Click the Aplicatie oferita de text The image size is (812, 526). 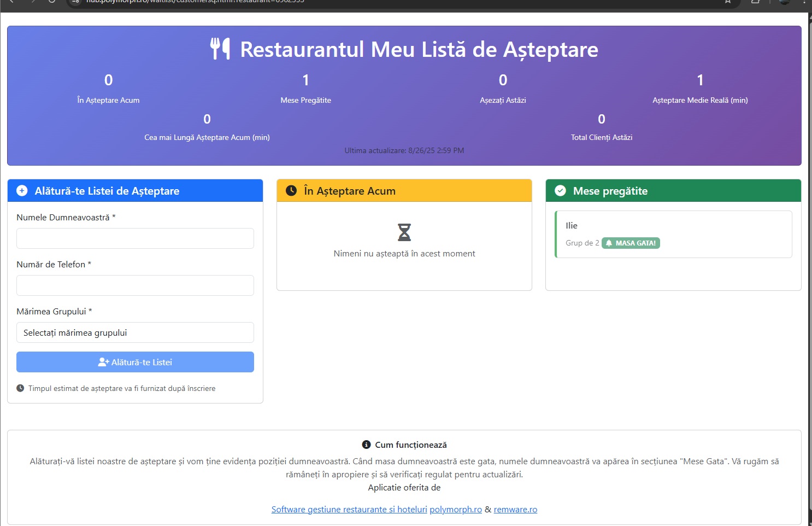click(x=404, y=488)
